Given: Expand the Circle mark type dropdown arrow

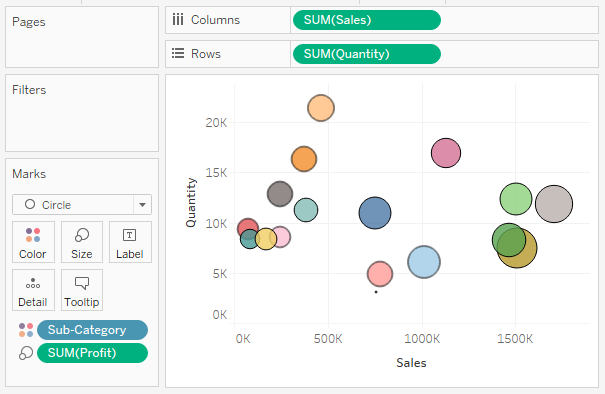Looking at the screenshot, I should pos(142,205).
